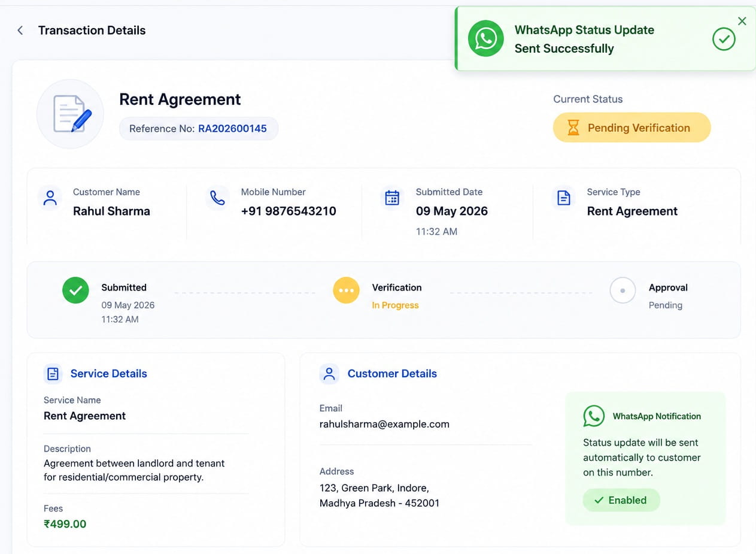Click the Customer Details heading
This screenshot has width=756, height=554.
(392, 374)
